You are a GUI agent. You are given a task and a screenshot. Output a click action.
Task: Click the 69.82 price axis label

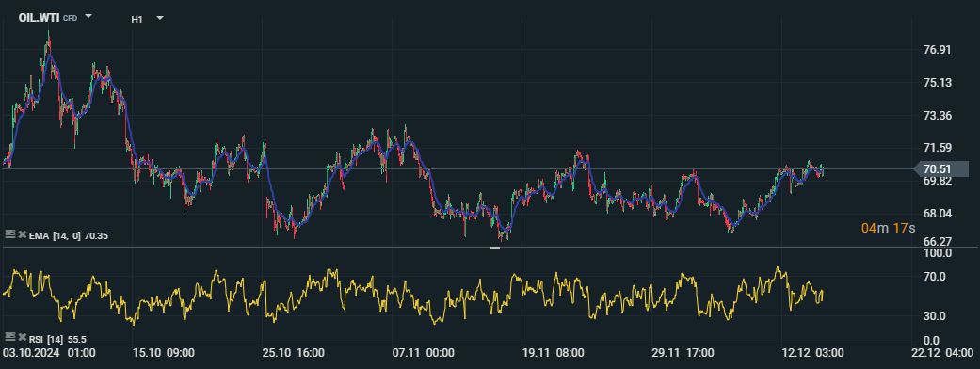(937, 181)
